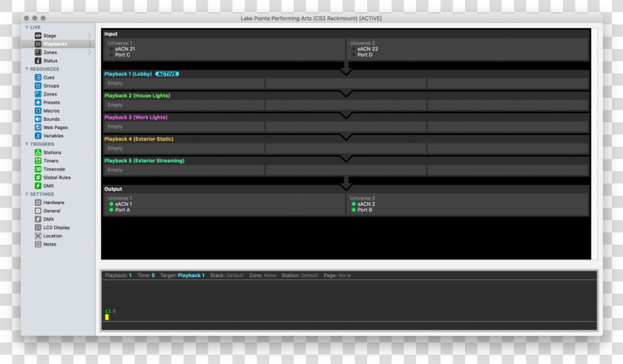Select the Macros icon
Image resolution: width=623 pixels, height=364 pixels.
coord(38,110)
